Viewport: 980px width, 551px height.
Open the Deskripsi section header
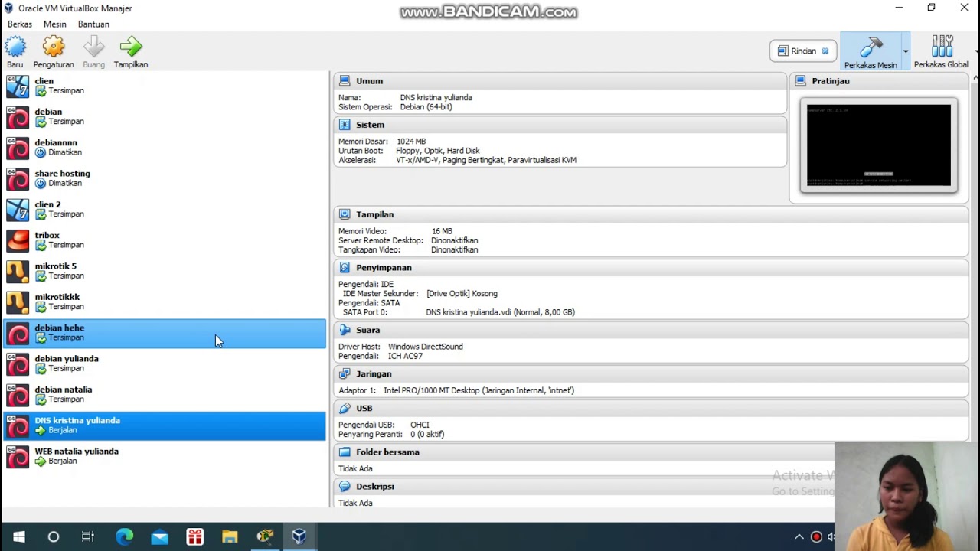[x=583, y=487]
